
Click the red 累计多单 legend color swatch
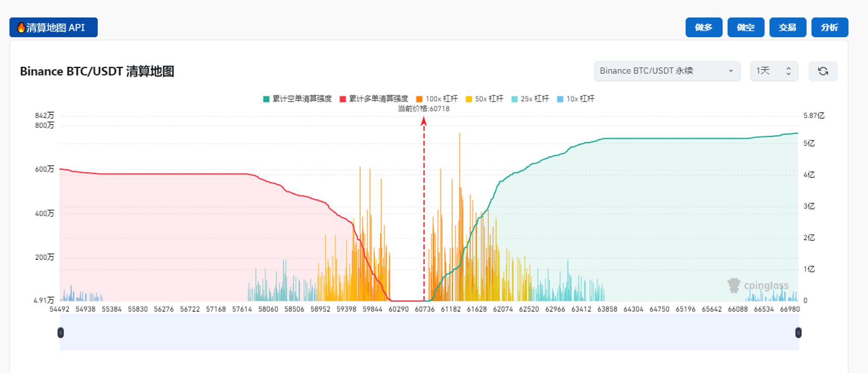[x=343, y=99]
